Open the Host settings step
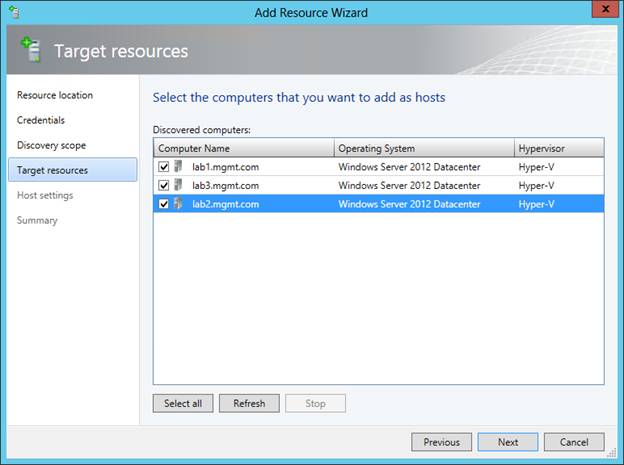The image size is (624, 465). pyautogui.click(x=45, y=195)
